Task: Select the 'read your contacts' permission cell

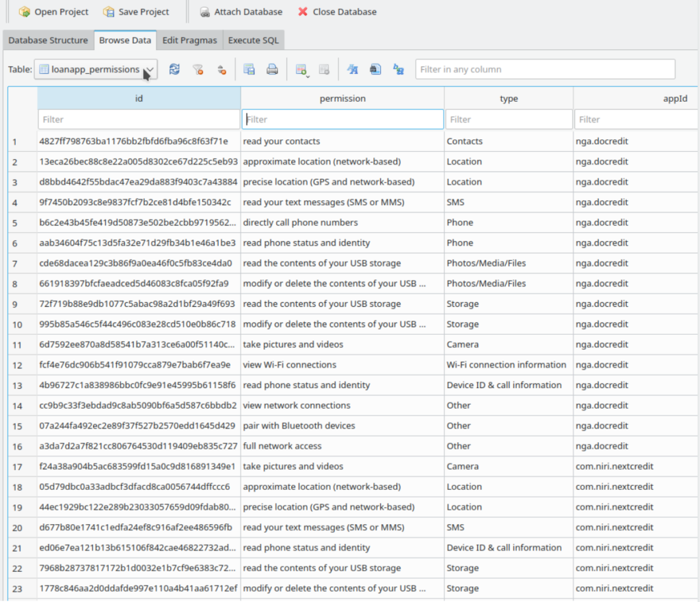Action: 342,141
